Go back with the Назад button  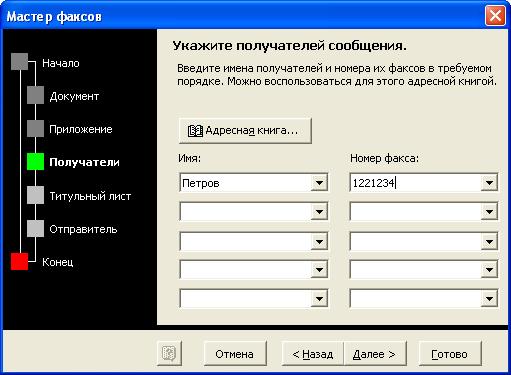pos(312,354)
